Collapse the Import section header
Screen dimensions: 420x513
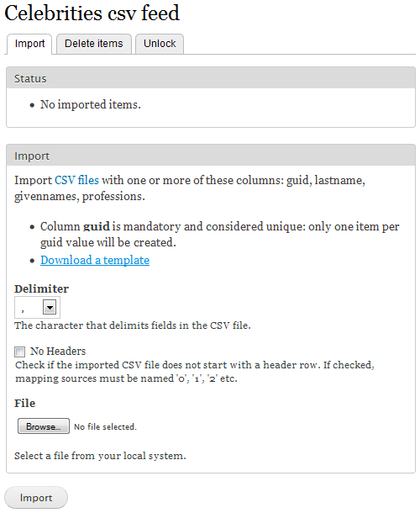[x=211, y=155]
